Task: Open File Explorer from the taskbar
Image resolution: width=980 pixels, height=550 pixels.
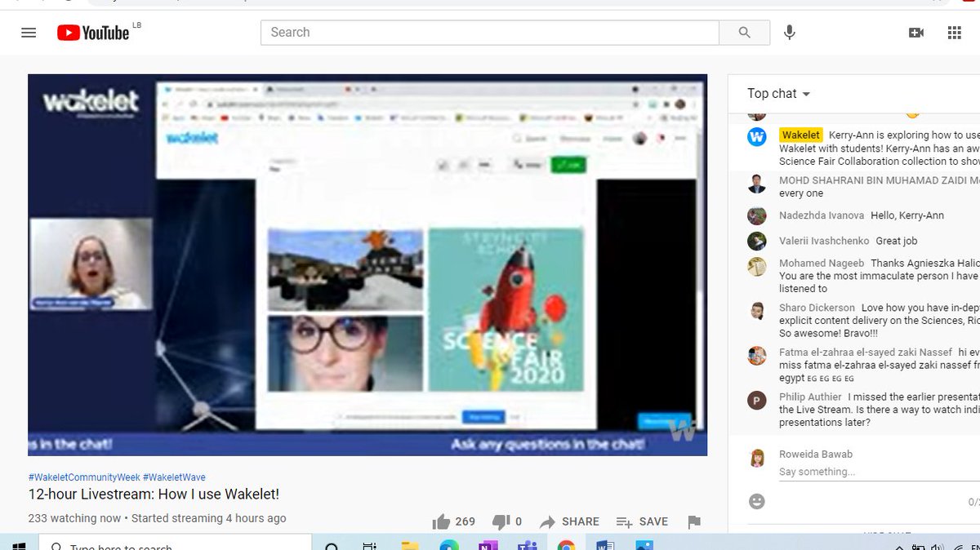Action: click(x=410, y=545)
